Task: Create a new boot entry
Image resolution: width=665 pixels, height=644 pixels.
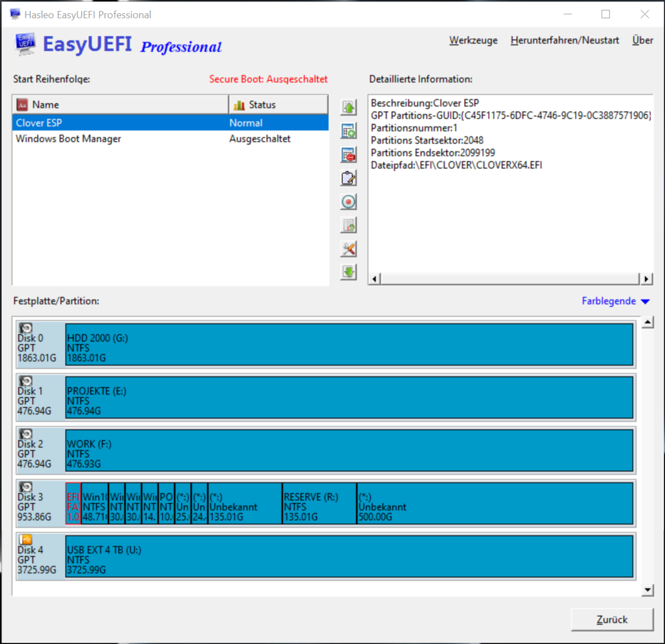Action: tap(348, 131)
